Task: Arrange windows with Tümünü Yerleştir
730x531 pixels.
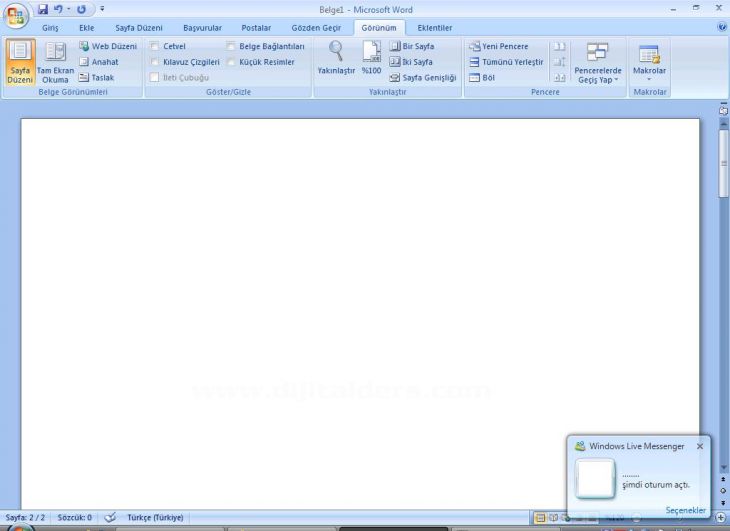Action: pos(507,62)
